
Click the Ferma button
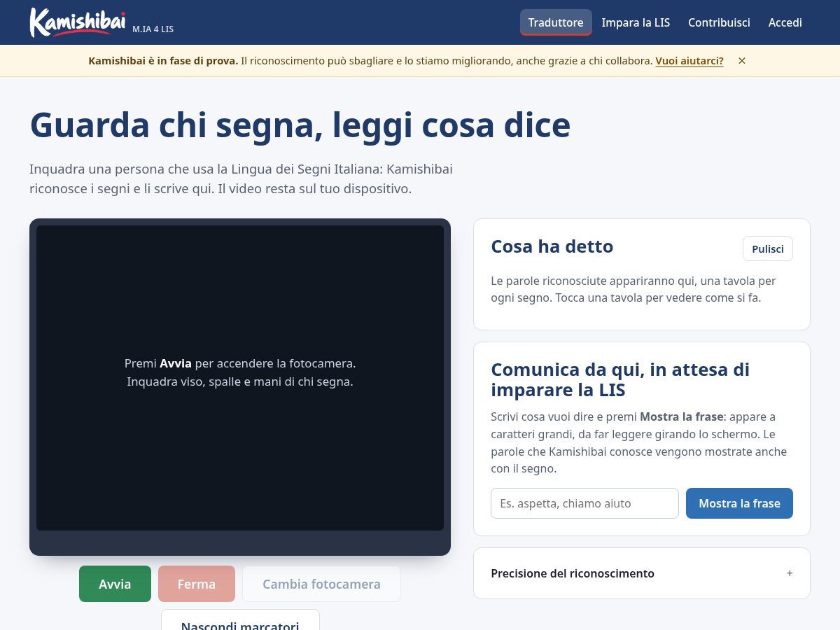(x=197, y=584)
